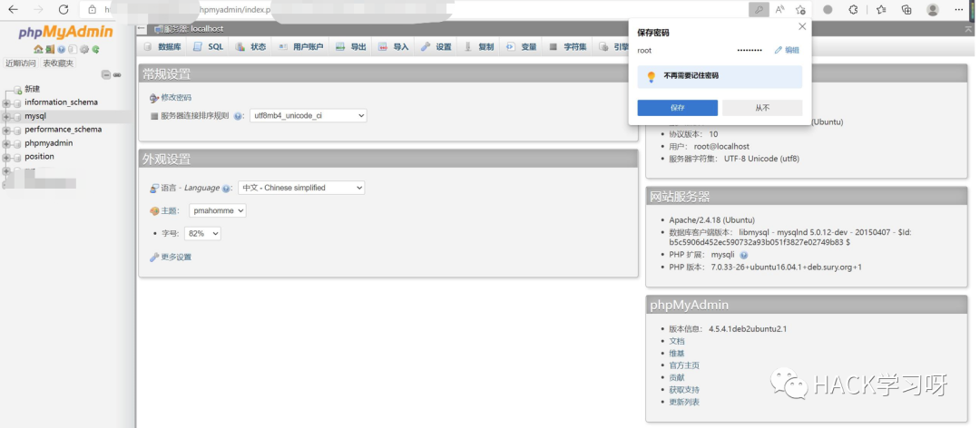Expand the phpmyadmin database node
This screenshot has width=980, height=428.
(x=6, y=143)
